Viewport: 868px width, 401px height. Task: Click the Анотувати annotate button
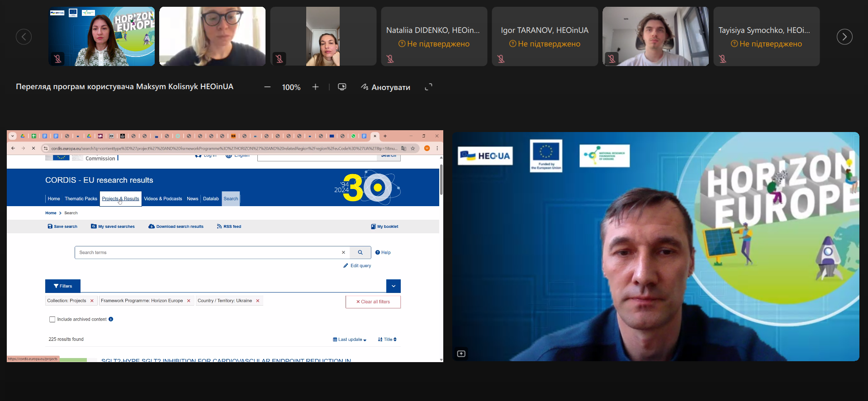coord(385,87)
